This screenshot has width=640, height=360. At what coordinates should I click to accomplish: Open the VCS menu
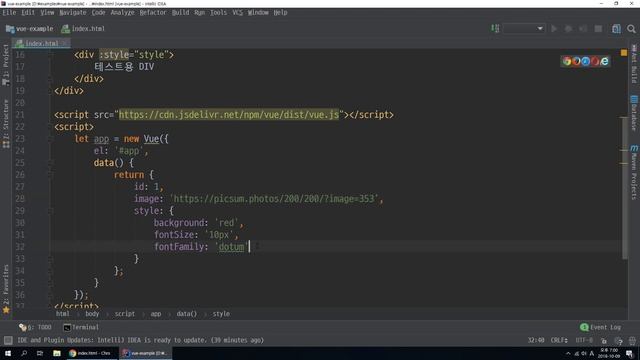click(x=237, y=13)
